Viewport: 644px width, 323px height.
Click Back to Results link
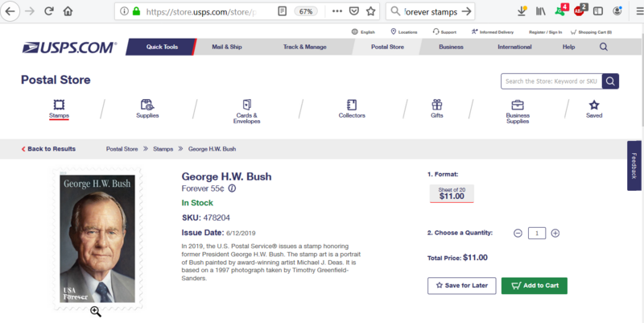point(48,149)
